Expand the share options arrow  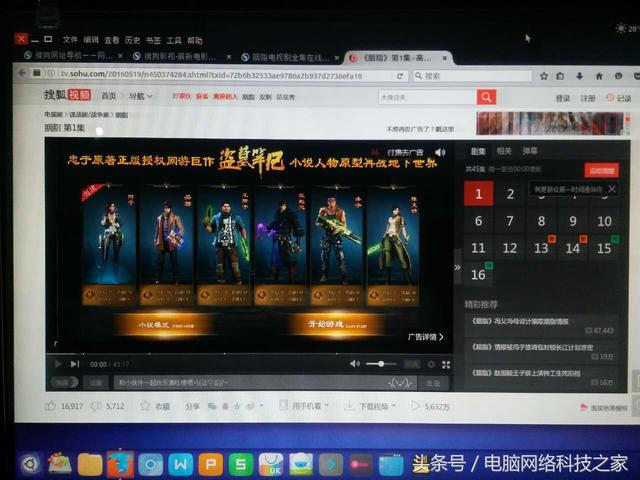coord(262,406)
